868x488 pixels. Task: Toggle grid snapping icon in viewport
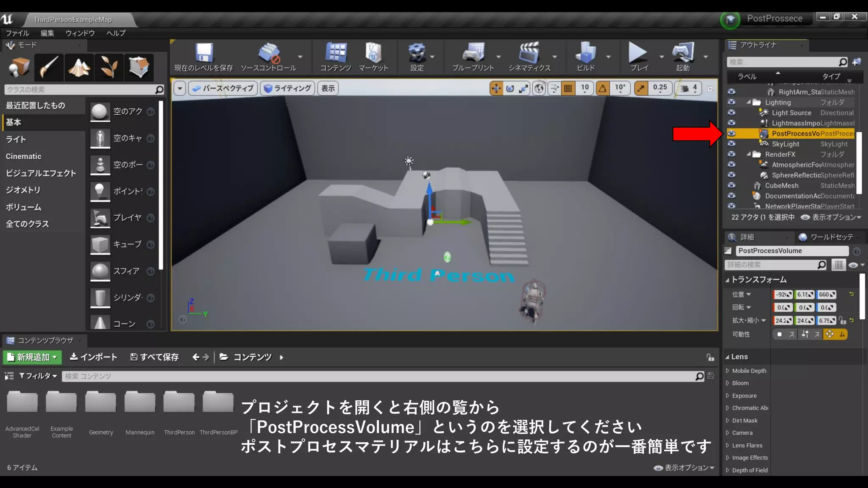coord(568,88)
